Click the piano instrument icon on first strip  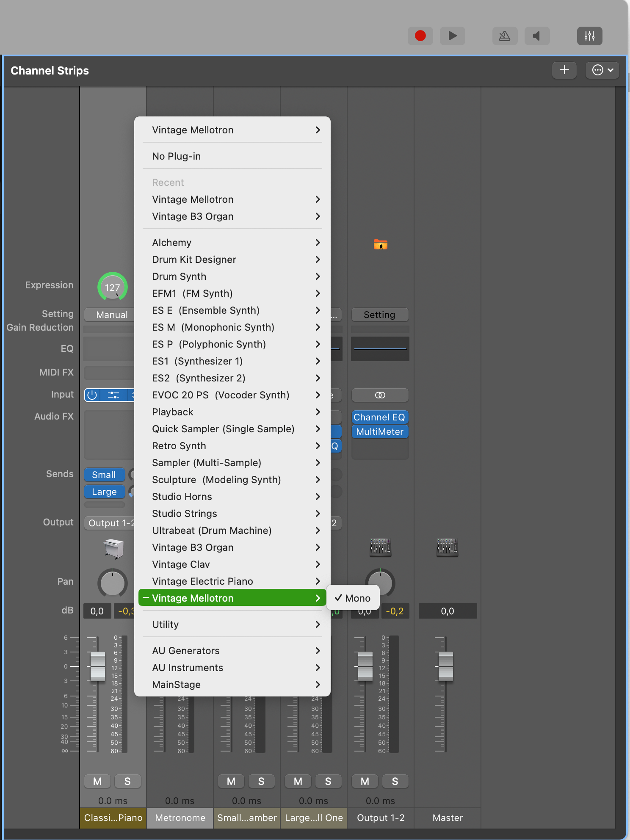point(113,548)
